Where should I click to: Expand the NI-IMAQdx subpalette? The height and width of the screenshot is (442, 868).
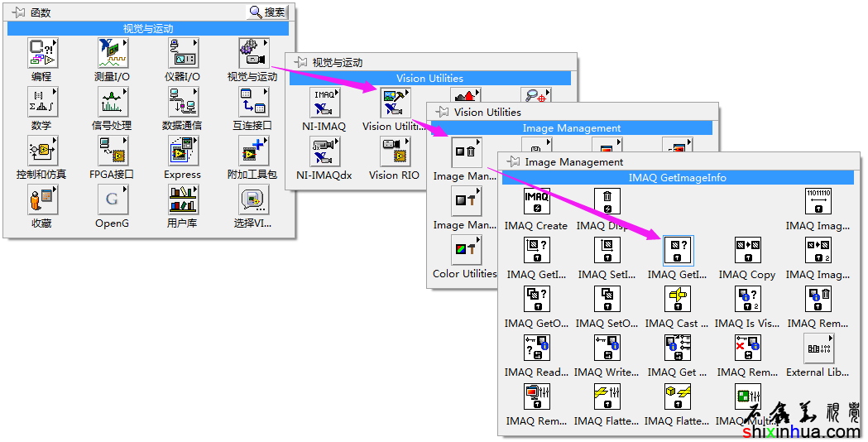324,153
